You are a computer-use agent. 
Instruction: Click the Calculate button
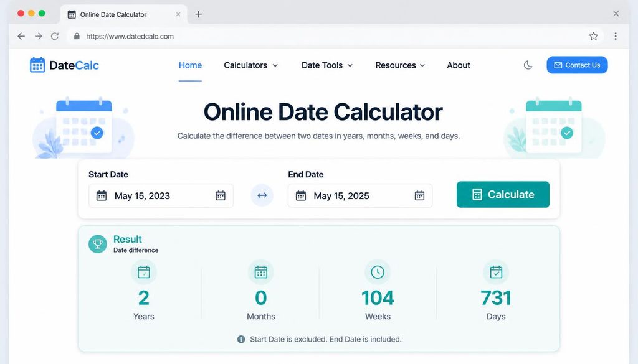[x=503, y=195]
